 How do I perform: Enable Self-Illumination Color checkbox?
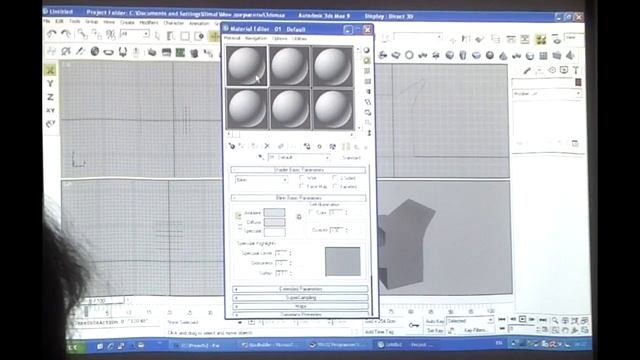(311, 212)
